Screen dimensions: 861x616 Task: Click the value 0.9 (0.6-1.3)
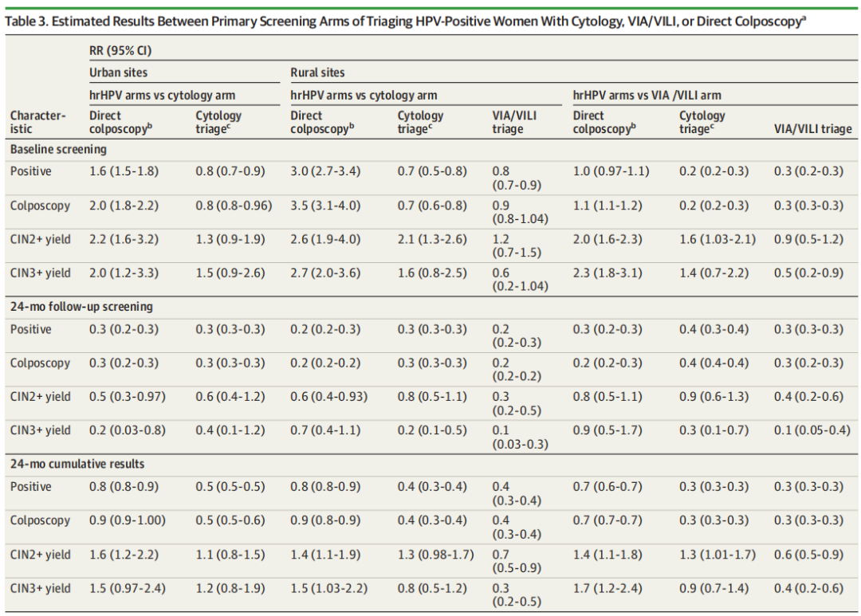[x=714, y=396]
